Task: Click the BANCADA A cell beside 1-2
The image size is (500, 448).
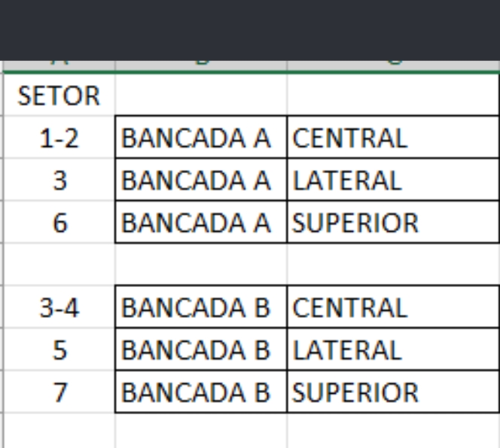Action: pos(201,137)
